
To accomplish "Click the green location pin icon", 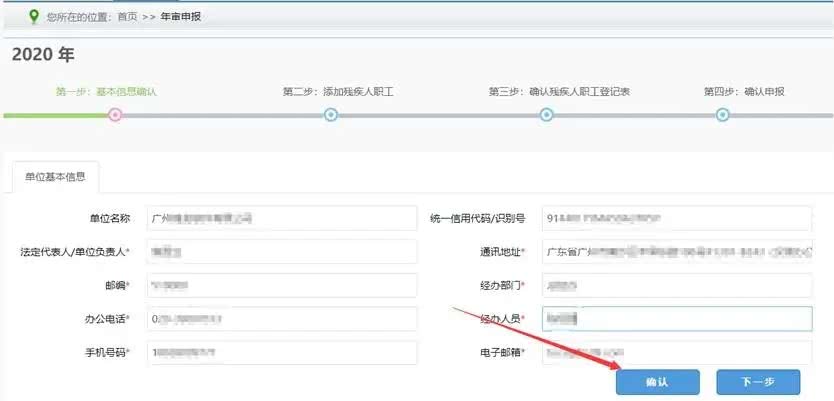I will point(34,16).
